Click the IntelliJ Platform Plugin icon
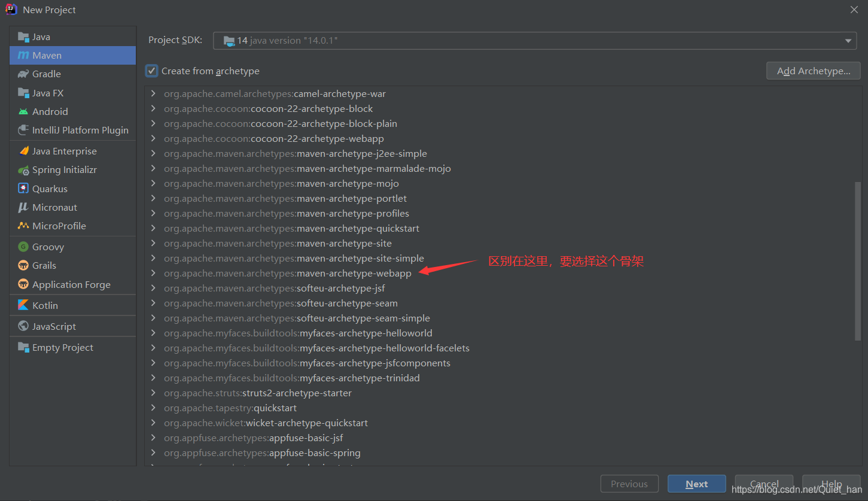868x501 pixels. click(x=23, y=130)
